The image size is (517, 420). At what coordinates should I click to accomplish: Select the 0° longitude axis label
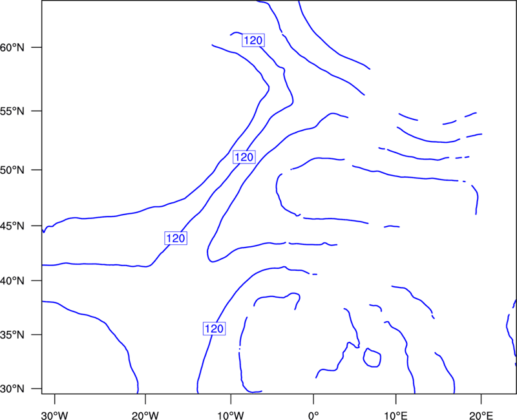pyautogui.click(x=313, y=415)
